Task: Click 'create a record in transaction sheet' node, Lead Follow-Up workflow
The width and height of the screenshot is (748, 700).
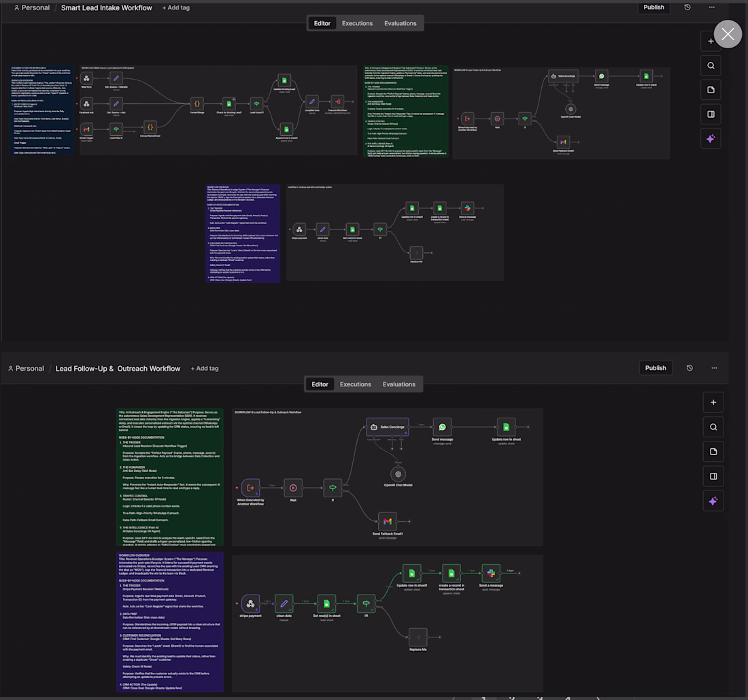Action: pos(452,573)
